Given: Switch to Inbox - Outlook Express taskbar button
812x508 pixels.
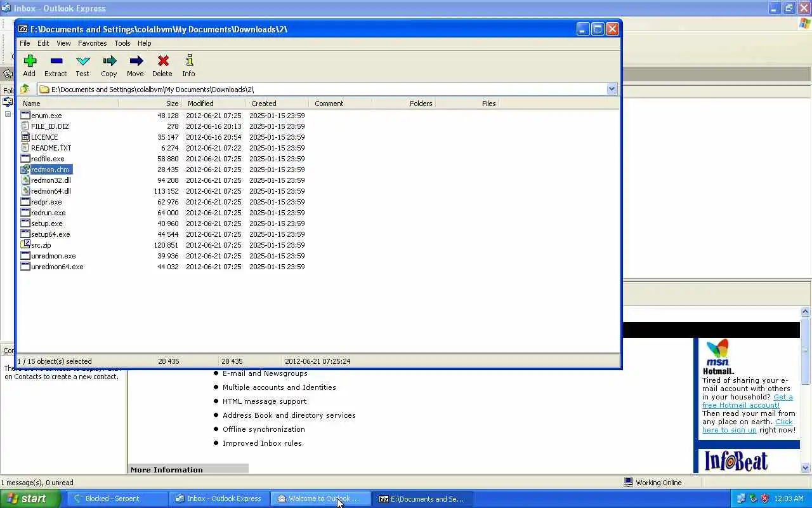Looking at the screenshot, I should tap(219, 498).
